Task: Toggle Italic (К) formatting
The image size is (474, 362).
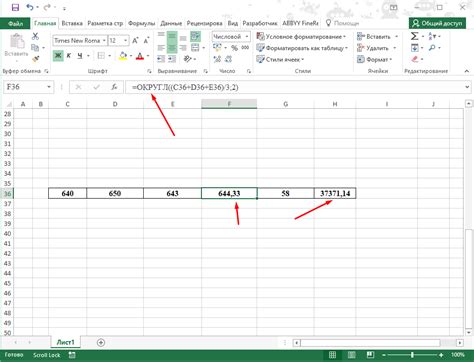Action: tap(69, 56)
